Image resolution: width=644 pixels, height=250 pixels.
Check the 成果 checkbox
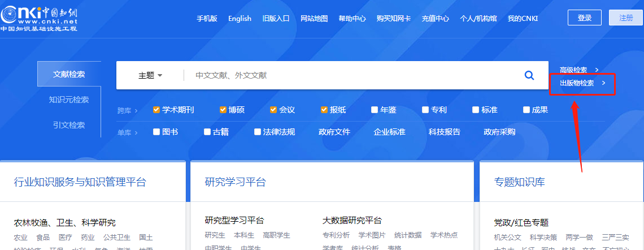click(526, 110)
